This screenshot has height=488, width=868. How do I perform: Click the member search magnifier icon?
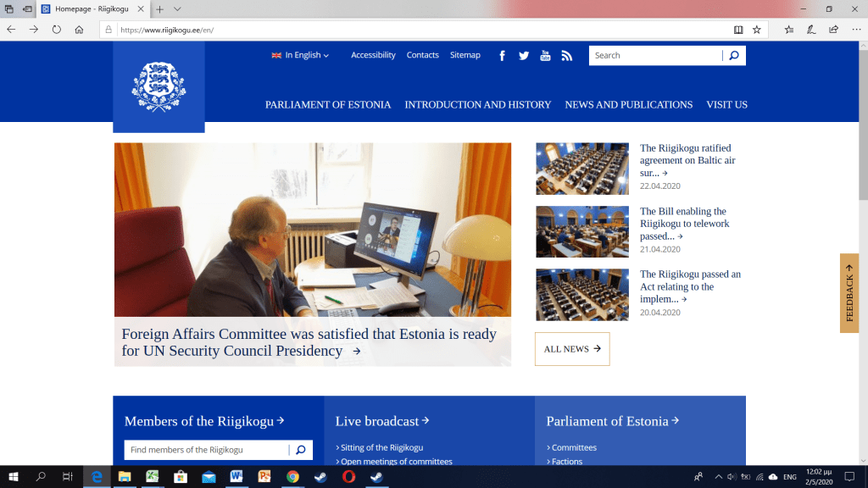click(301, 450)
